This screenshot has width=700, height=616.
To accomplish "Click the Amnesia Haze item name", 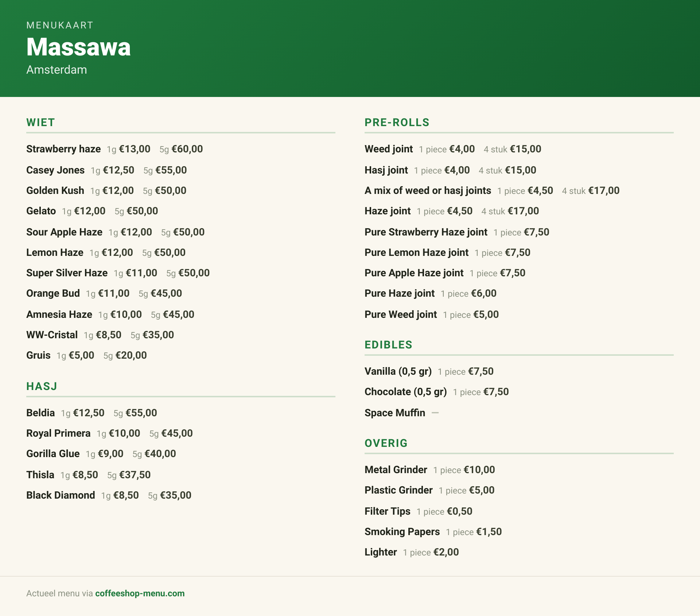I will [x=59, y=315].
